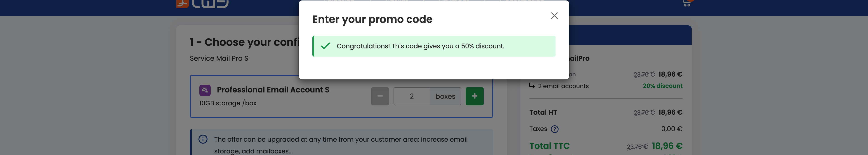Click the green success checkmark icon
868x155 pixels.
click(325, 46)
